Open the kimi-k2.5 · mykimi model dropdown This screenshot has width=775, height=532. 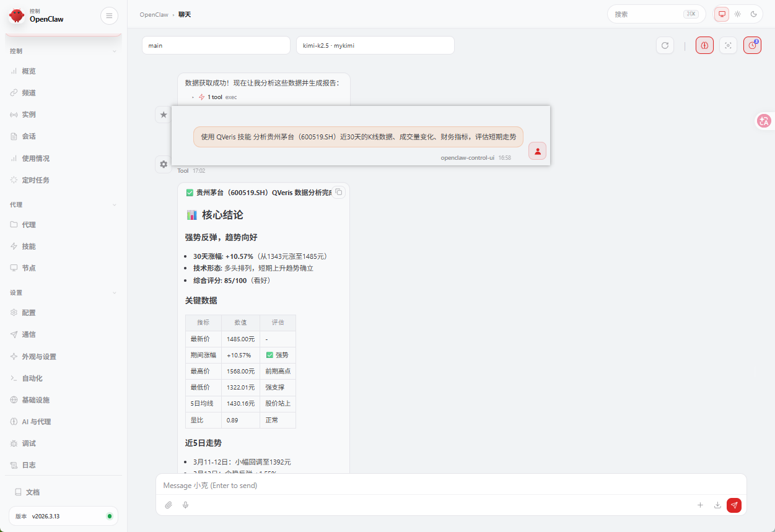point(375,45)
